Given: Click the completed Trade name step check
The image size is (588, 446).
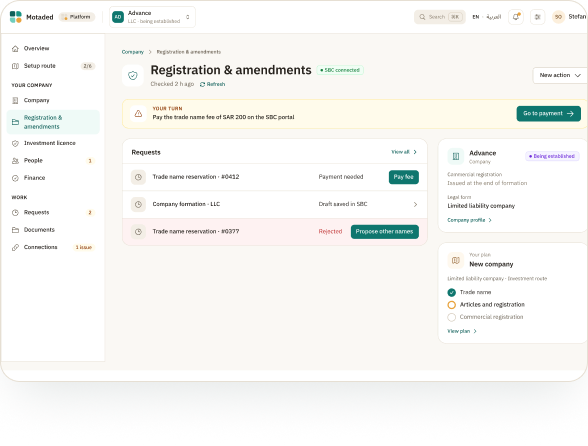Looking at the screenshot, I should pos(452,292).
